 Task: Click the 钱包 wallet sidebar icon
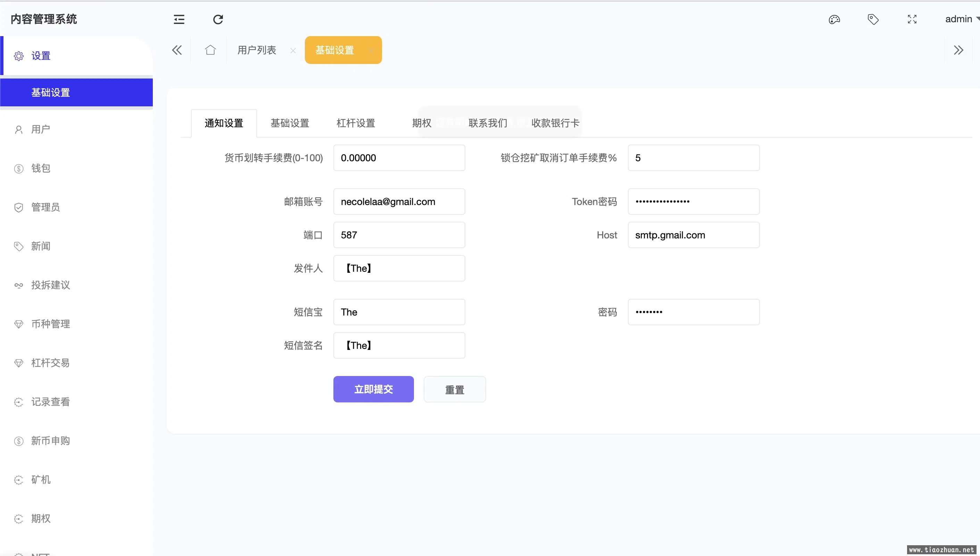tap(19, 168)
